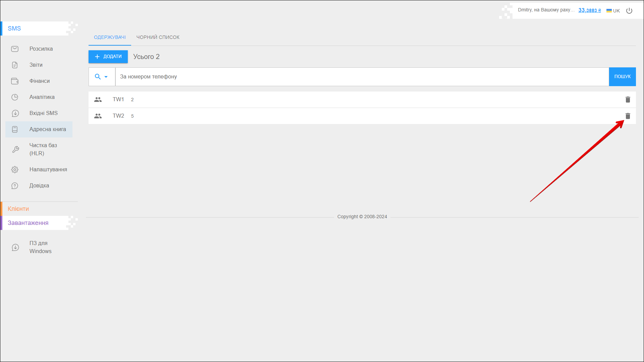Screen dimensions: 644x362
Task: Delete the TW1 group with trash icon
Action: coord(628,100)
